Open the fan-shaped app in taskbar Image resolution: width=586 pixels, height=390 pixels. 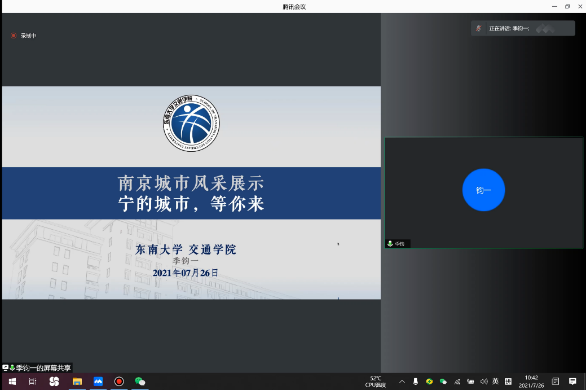(54, 381)
